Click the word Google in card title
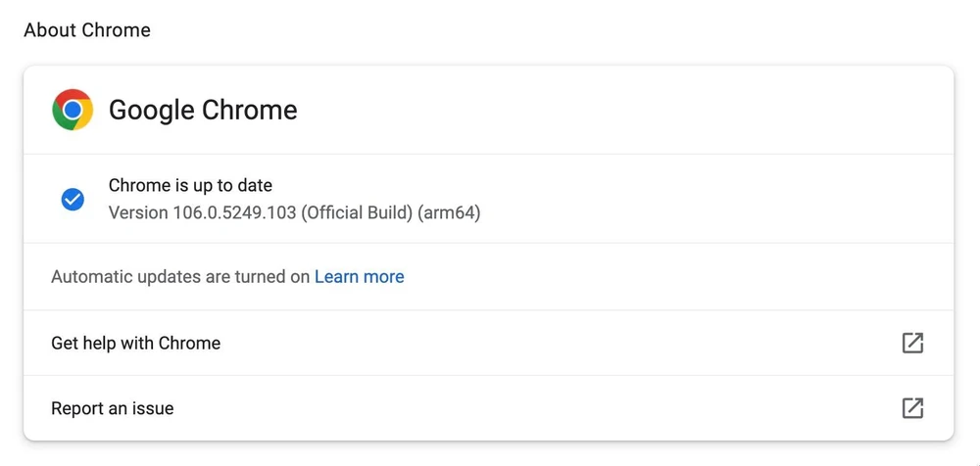Screen dimensions: 980x466 point(151,110)
